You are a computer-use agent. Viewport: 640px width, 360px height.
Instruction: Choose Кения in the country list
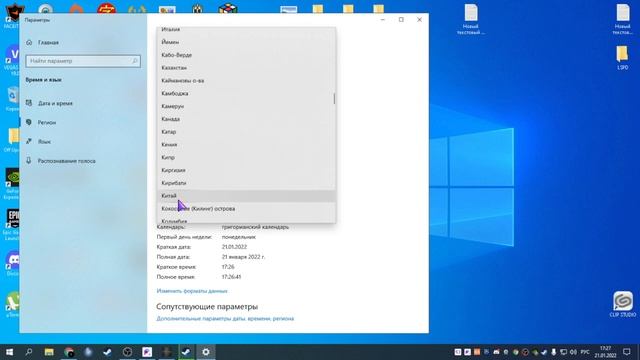246,144
